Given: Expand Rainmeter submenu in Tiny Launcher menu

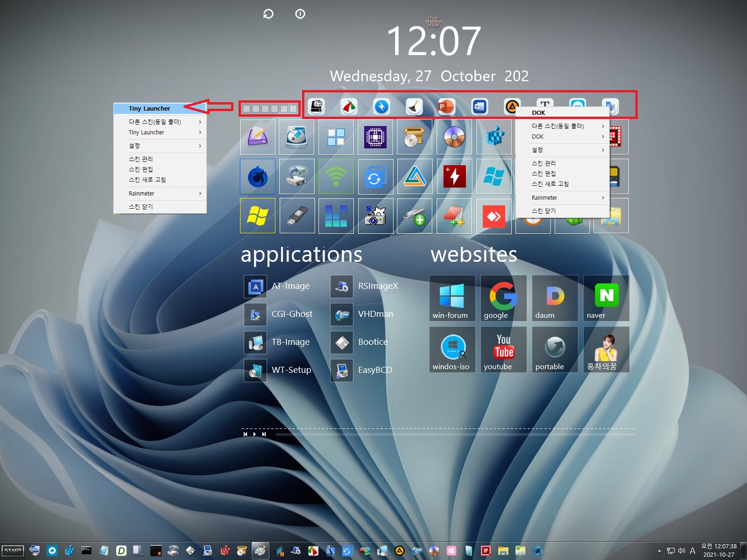Looking at the screenshot, I should (160, 193).
